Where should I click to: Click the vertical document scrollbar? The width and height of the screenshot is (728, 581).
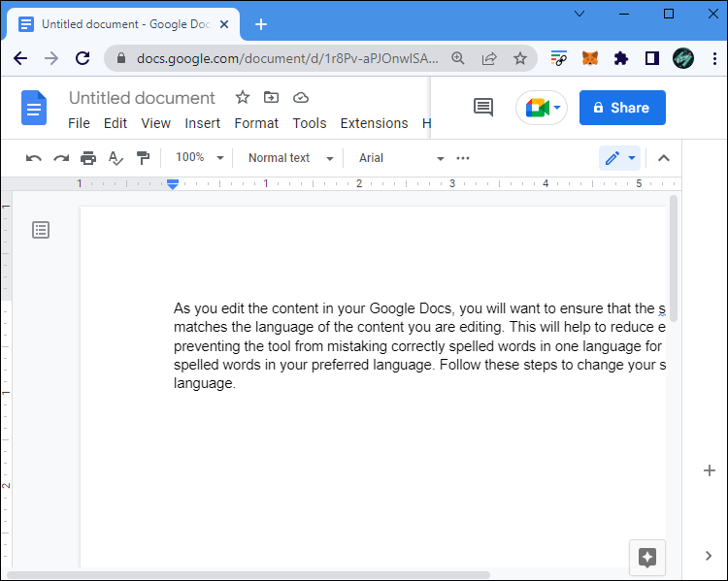click(674, 258)
